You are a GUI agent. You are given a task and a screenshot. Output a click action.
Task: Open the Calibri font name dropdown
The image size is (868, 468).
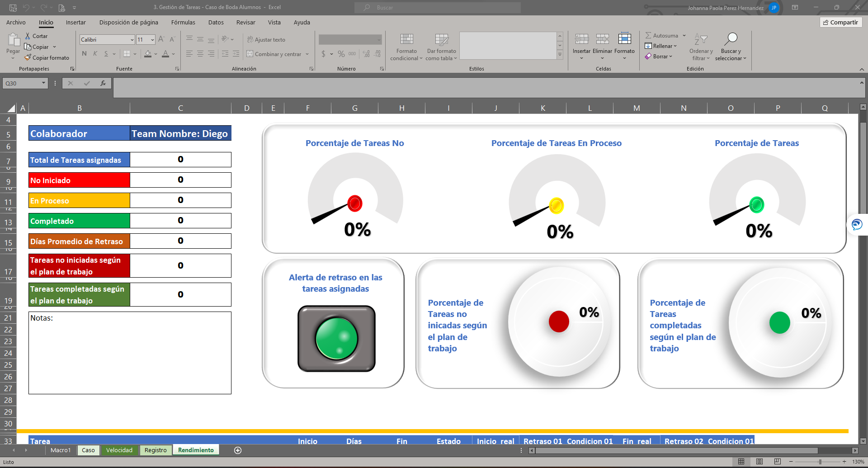pyautogui.click(x=132, y=40)
